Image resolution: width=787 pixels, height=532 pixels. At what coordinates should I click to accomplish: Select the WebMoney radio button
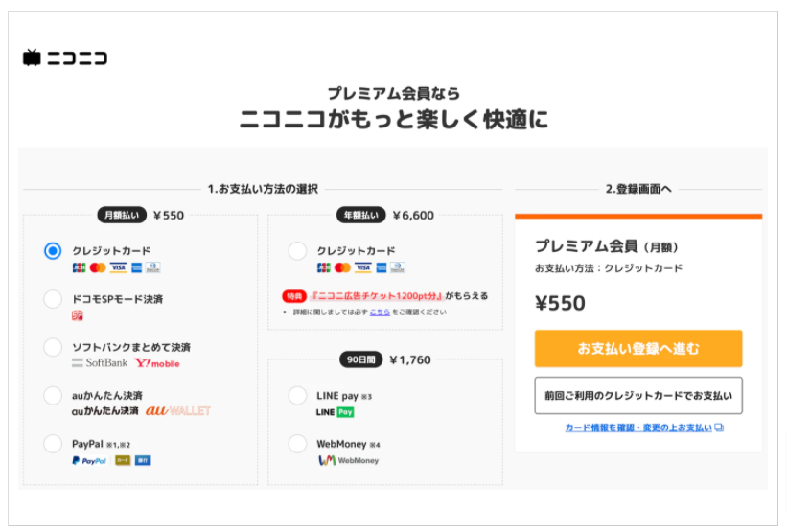(x=298, y=444)
